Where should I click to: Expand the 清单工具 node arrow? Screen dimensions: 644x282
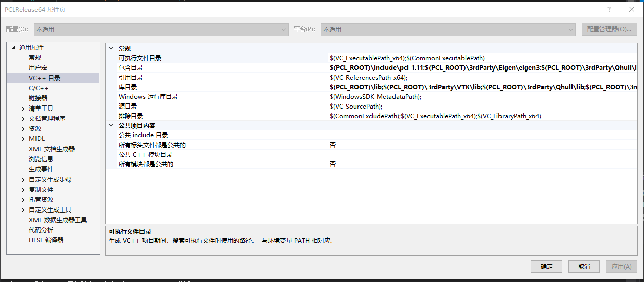pyautogui.click(x=23, y=109)
